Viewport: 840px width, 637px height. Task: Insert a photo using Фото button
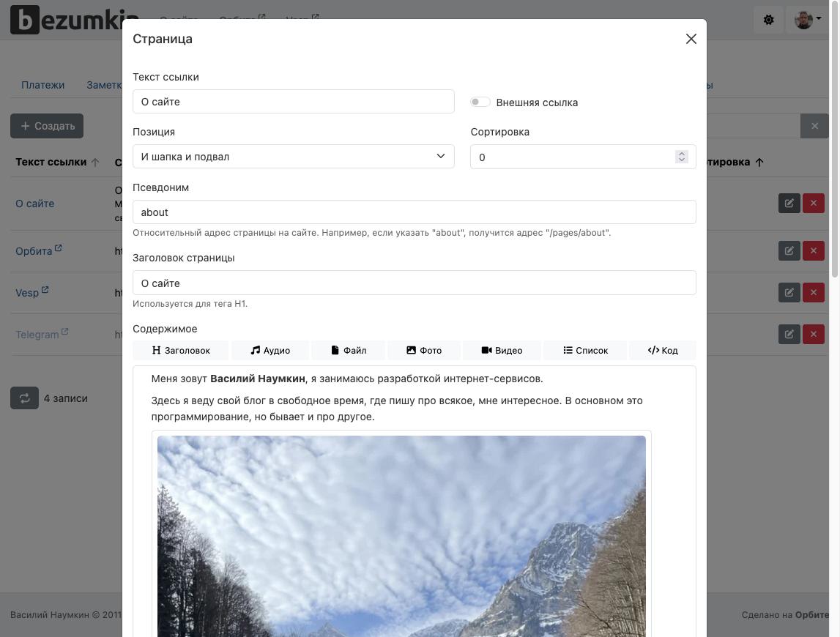click(424, 351)
